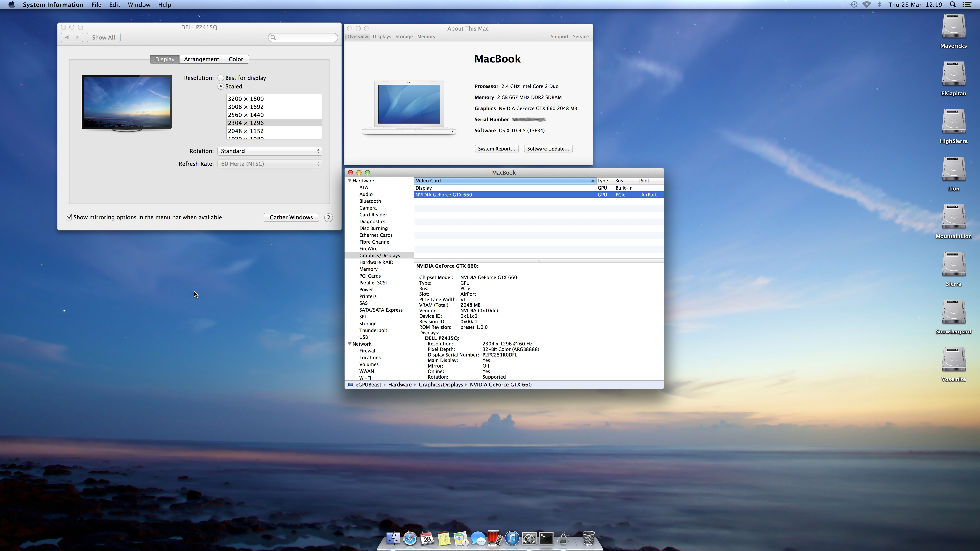Uncheck Show mirroring options checkbox

[x=69, y=217]
